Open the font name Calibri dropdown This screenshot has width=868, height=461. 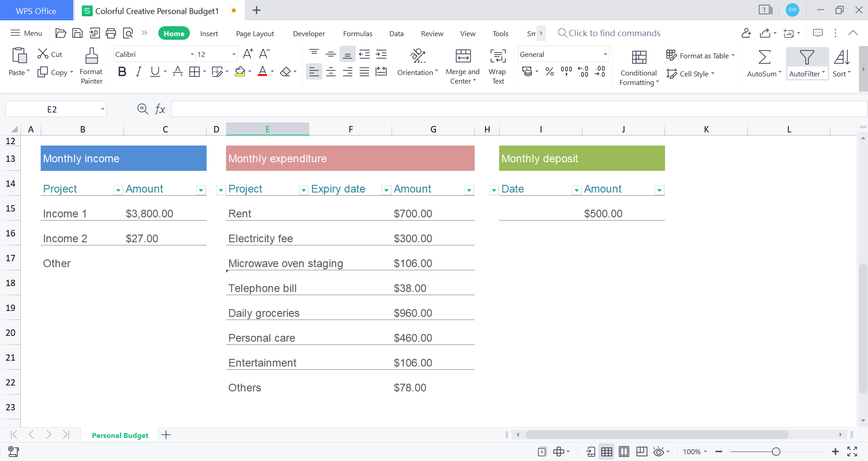(192, 54)
